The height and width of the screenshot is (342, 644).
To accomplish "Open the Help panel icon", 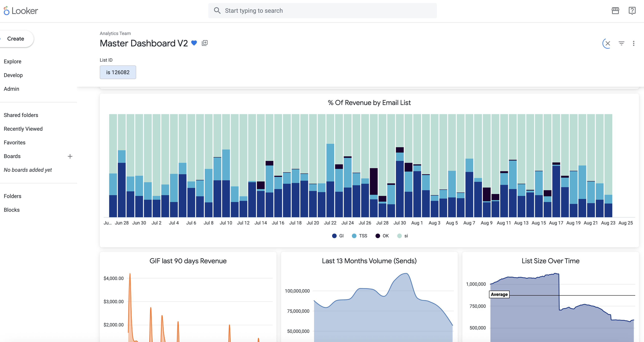I will coord(632,11).
